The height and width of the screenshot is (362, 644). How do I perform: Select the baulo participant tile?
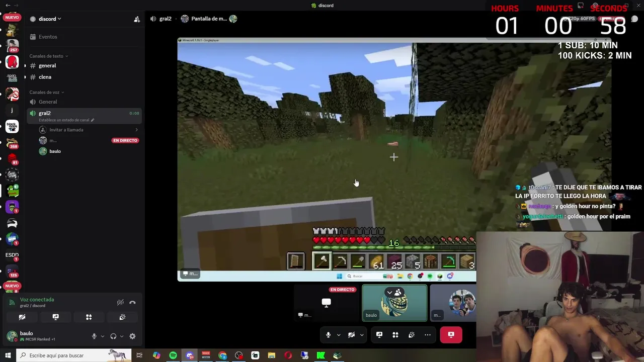pos(395,303)
